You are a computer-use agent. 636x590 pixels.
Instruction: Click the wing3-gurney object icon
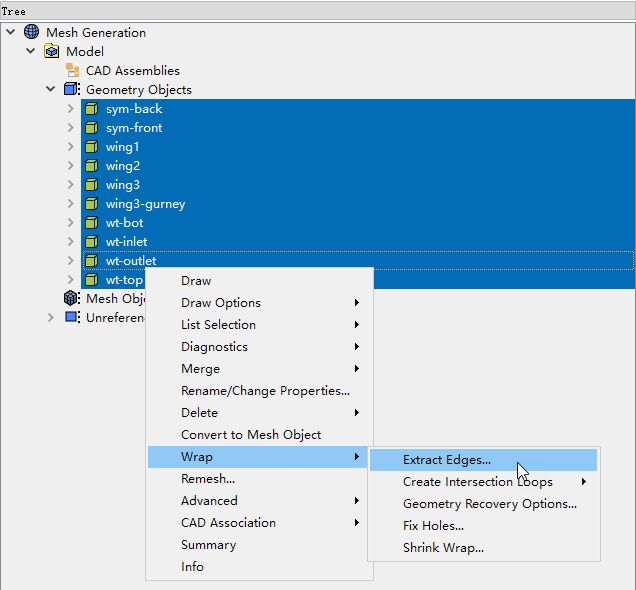tap(91, 204)
